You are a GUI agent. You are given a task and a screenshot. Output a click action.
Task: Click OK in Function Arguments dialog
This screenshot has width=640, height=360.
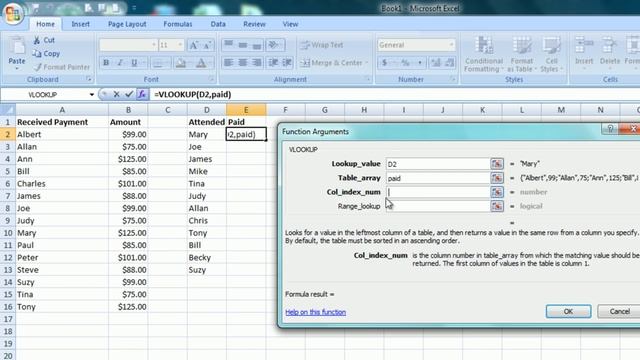[x=568, y=311]
